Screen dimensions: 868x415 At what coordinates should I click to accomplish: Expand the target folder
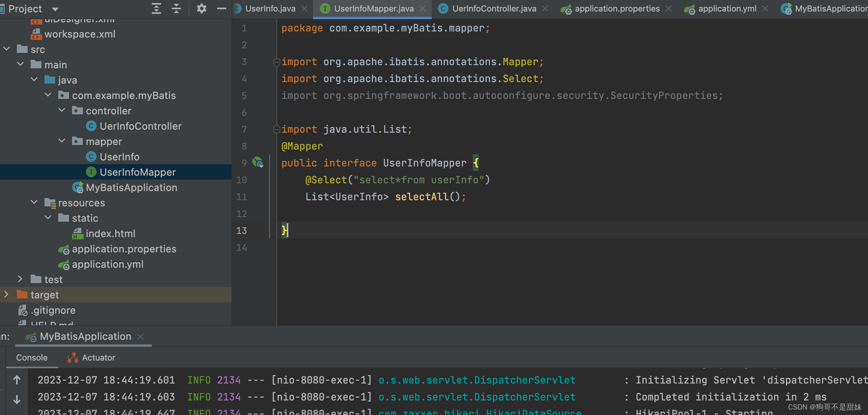pyautogui.click(x=7, y=295)
